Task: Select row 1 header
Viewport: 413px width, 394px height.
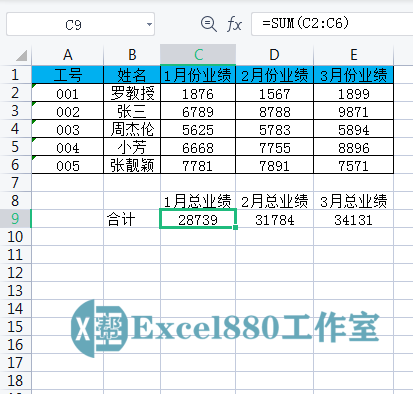Action: click(15, 75)
